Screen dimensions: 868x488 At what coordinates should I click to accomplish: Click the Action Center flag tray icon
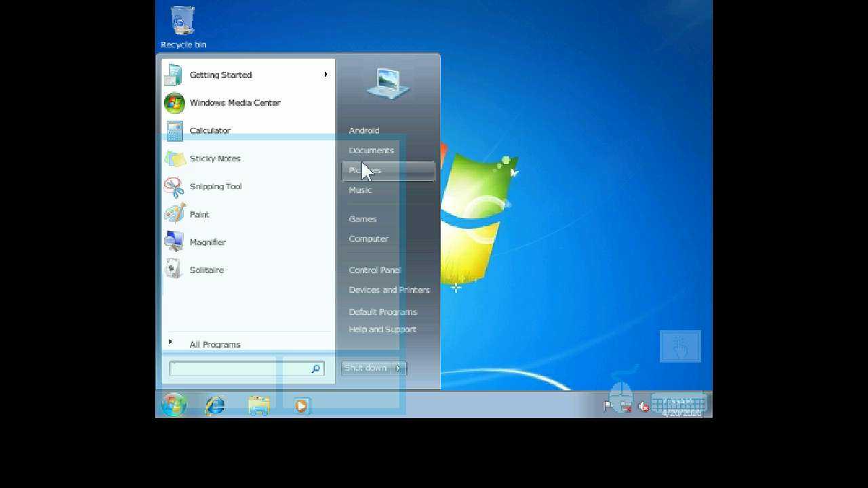coord(608,406)
